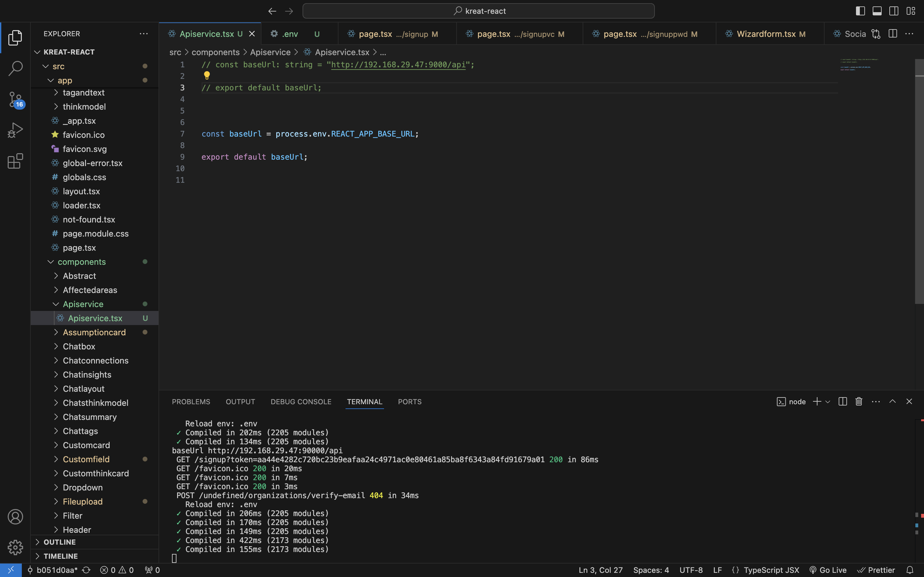Click the lightbulb code action icon

pos(207,76)
